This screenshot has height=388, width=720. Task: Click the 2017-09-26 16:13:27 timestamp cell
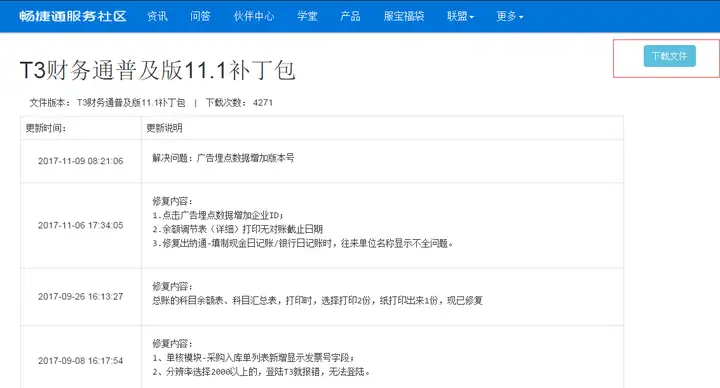click(x=81, y=297)
